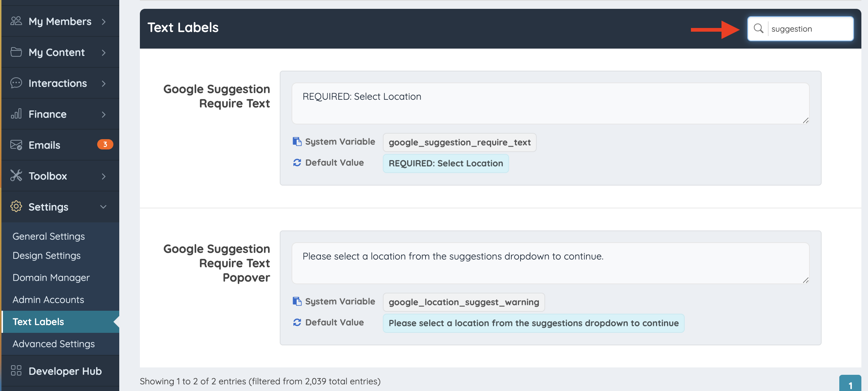Click the Finance bar chart icon

click(x=16, y=114)
